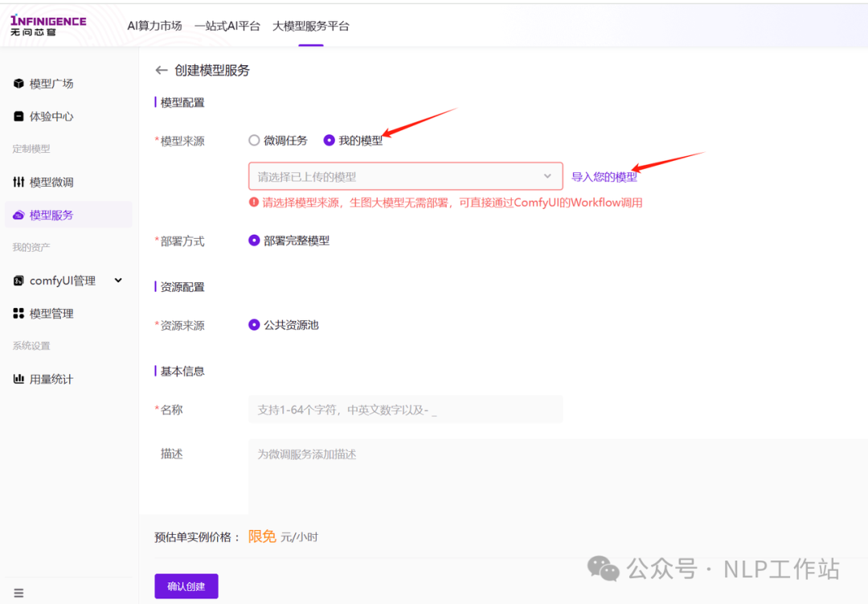Select the 公共资源池 radio option
868x604 pixels.
[254, 325]
